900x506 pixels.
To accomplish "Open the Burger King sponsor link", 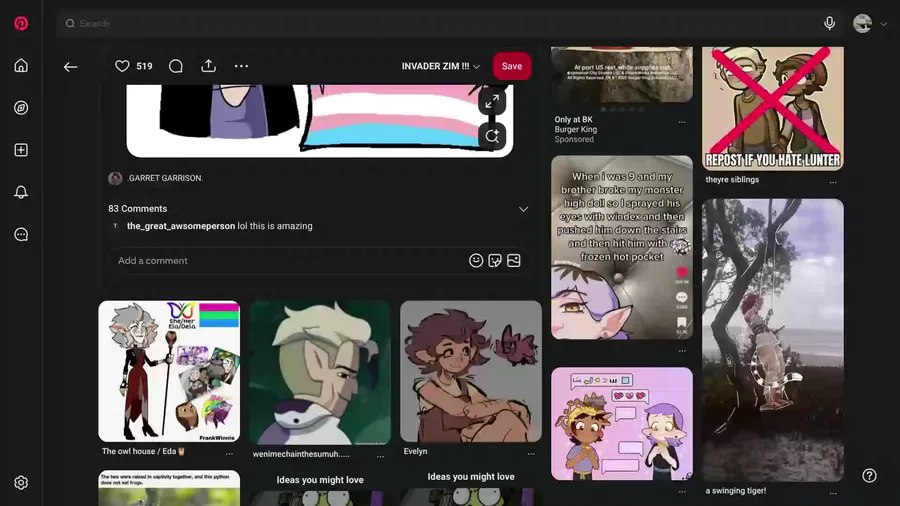I will (x=576, y=130).
